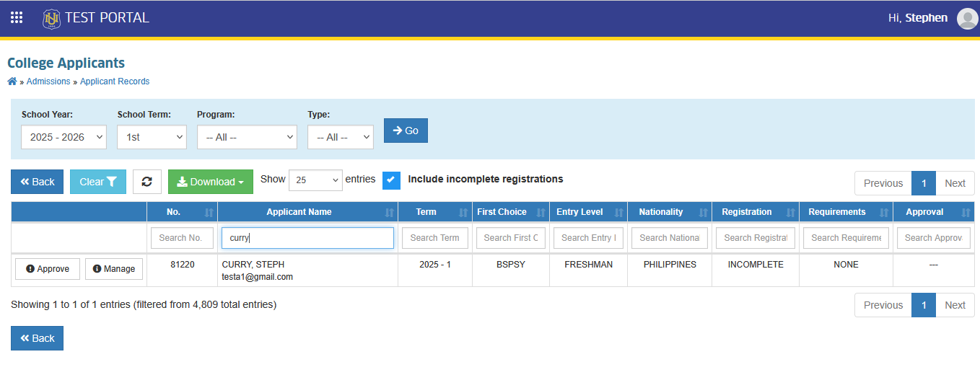Go to home via house icon
This screenshot has width=980, height=375.
(x=12, y=81)
